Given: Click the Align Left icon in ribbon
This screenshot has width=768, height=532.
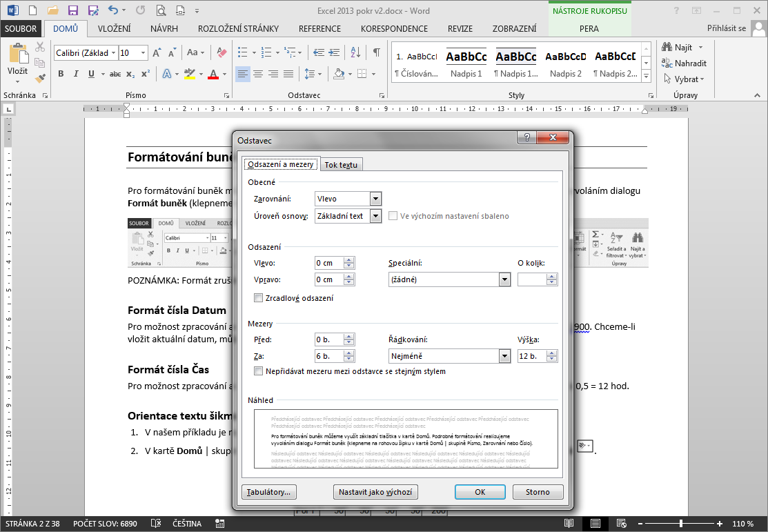Looking at the screenshot, I should coord(242,74).
